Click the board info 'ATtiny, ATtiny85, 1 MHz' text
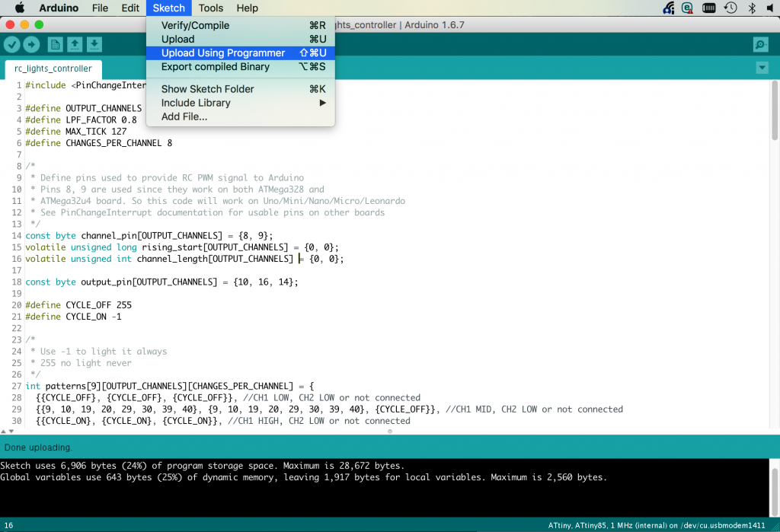Image resolution: width=780 pixels, height=532 pixels. point(657,526)
